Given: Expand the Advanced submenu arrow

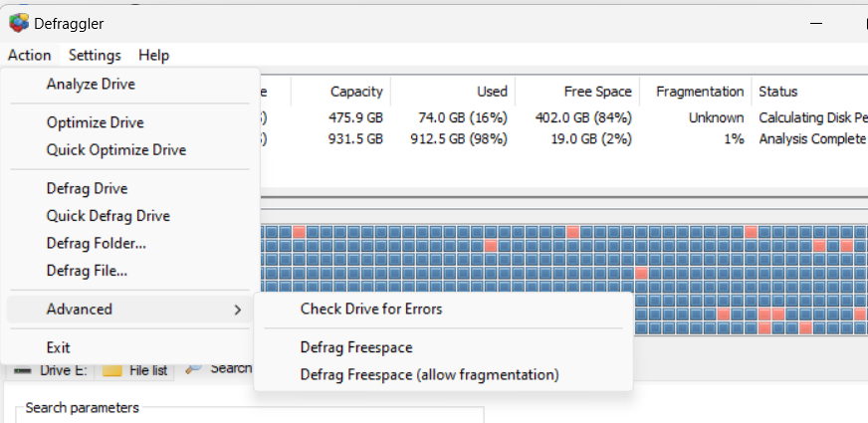Looking at the screenshot, I should coord(237,310).
